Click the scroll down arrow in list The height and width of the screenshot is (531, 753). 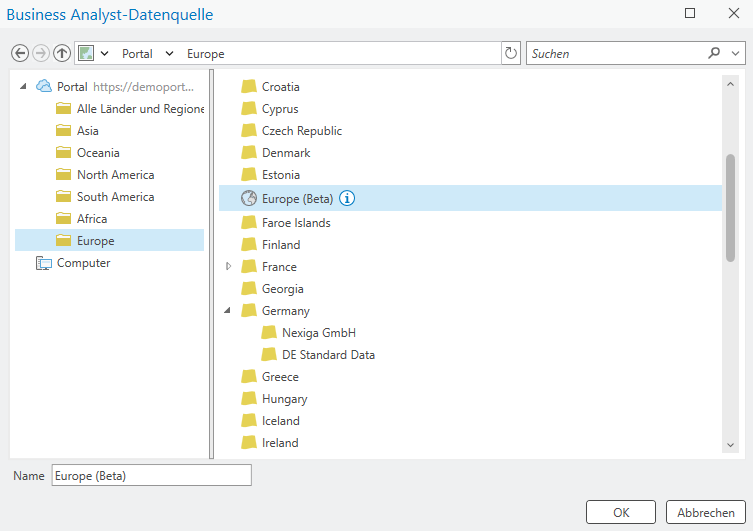click(730, 445)
